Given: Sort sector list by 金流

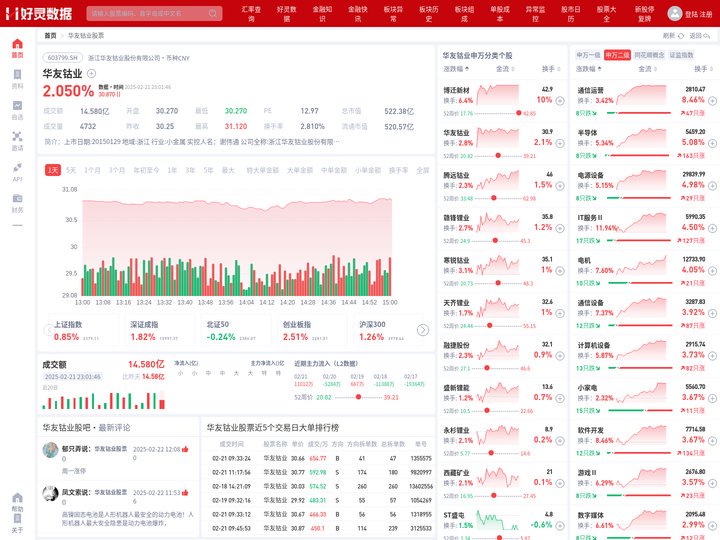Looking at the screenshot, I should click(x=647, y=69).
